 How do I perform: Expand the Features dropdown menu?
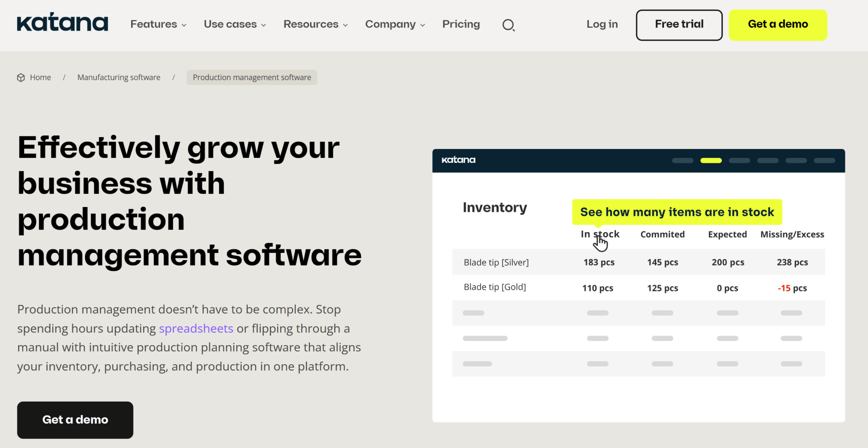pos(158,24)
